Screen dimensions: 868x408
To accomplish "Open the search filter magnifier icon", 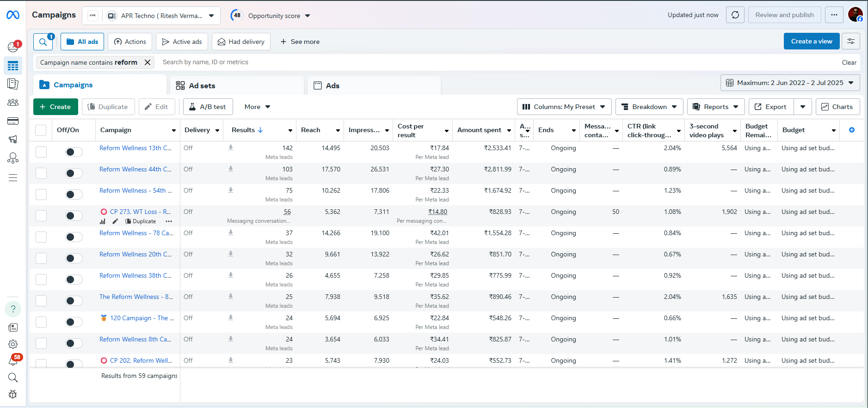I will coord(43,42).
